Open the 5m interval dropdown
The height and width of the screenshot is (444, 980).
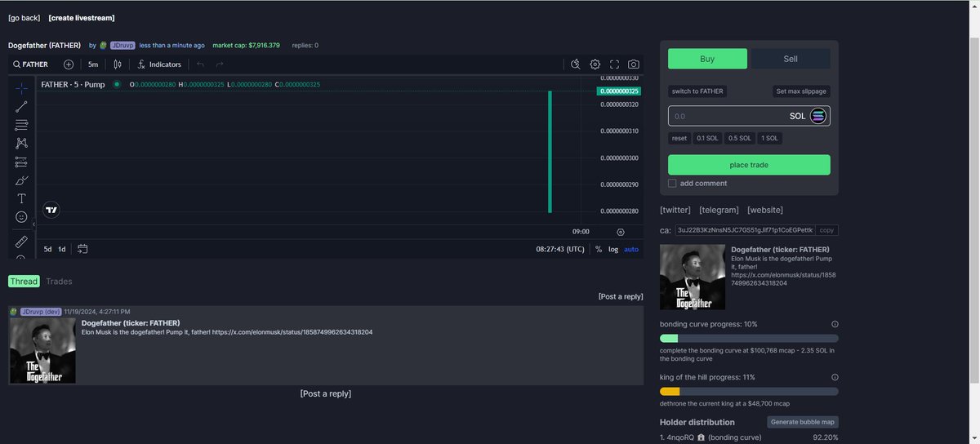[93, 64]
